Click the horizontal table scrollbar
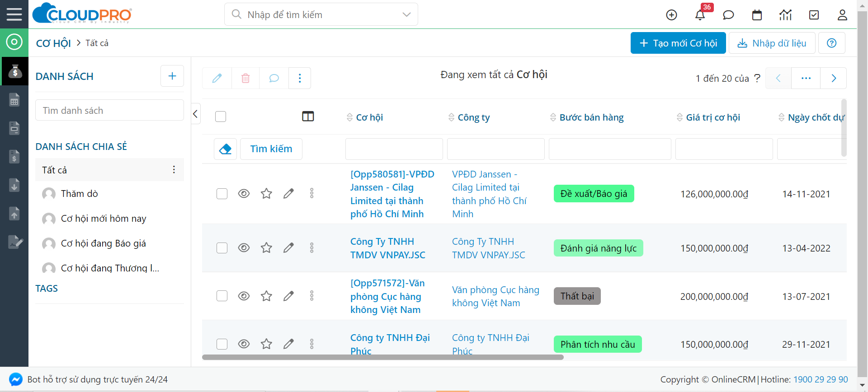 pyautogui.click(x=382, y=357)
